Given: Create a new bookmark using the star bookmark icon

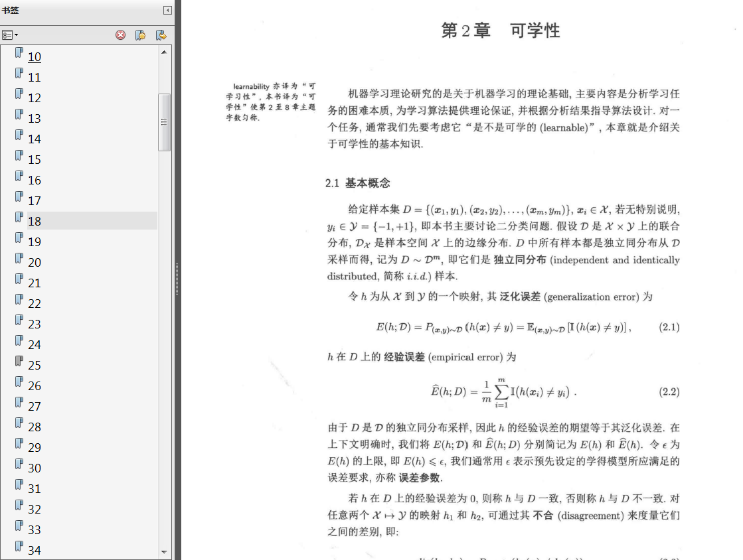Looking at the screenshot, I should (x=141, y=35).
